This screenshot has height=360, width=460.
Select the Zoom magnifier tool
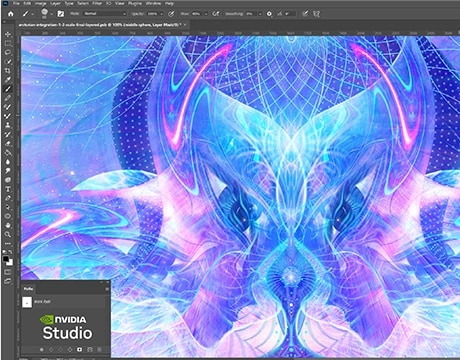click(x=8, y=234)
